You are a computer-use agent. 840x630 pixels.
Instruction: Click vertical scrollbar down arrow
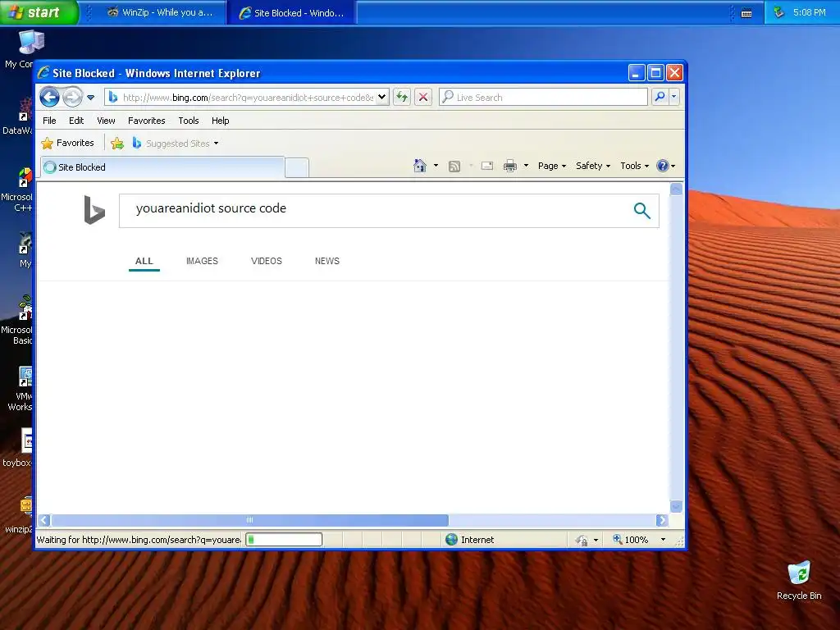(x=677, y=506)
